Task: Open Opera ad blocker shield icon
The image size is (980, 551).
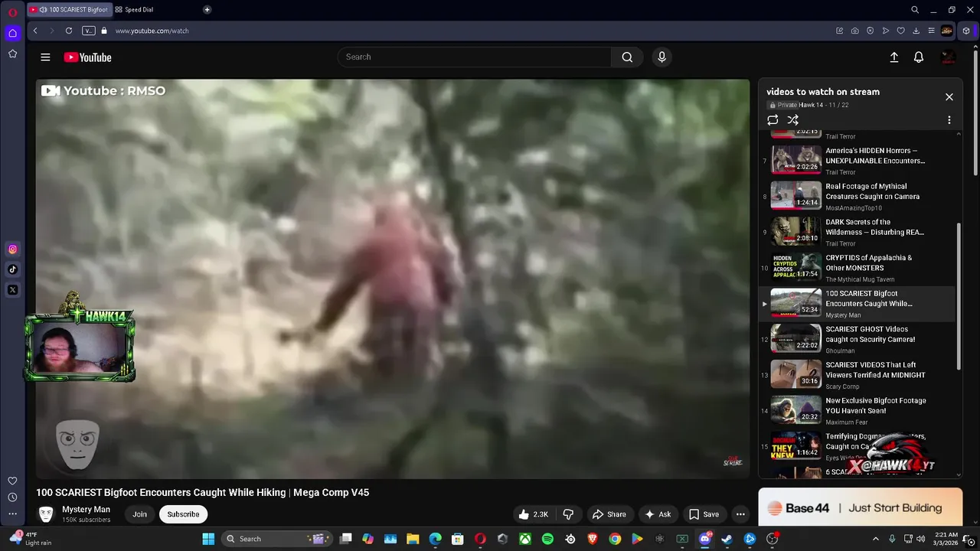Action: click(870, 31)
